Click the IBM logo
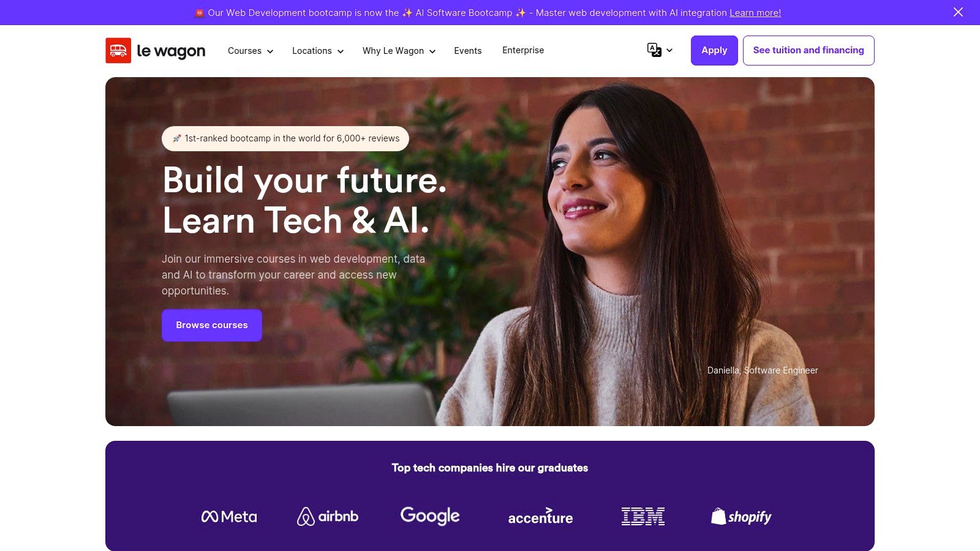Image resolution: width=980 pixels, height=551 pixels. point(643,517)
